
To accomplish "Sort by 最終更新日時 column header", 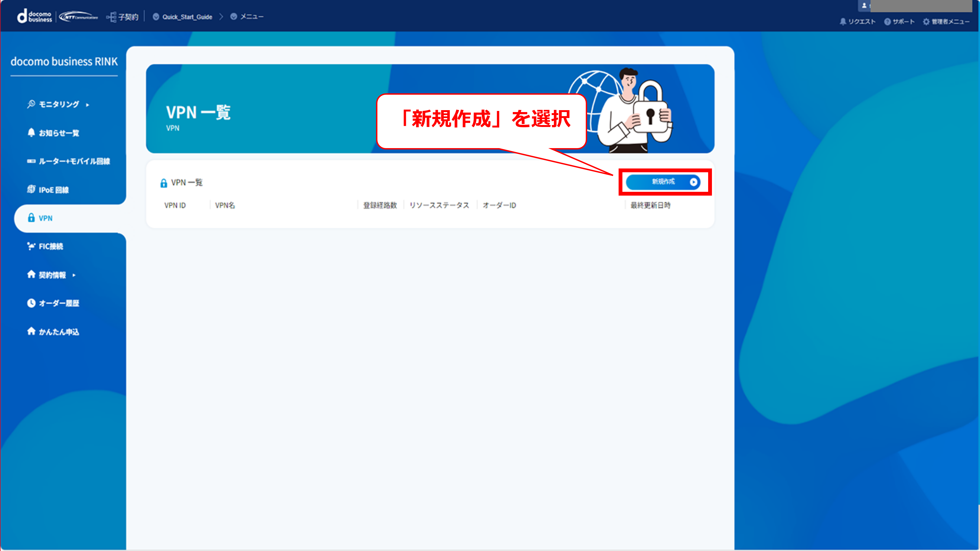I will [x=650, y=205].
